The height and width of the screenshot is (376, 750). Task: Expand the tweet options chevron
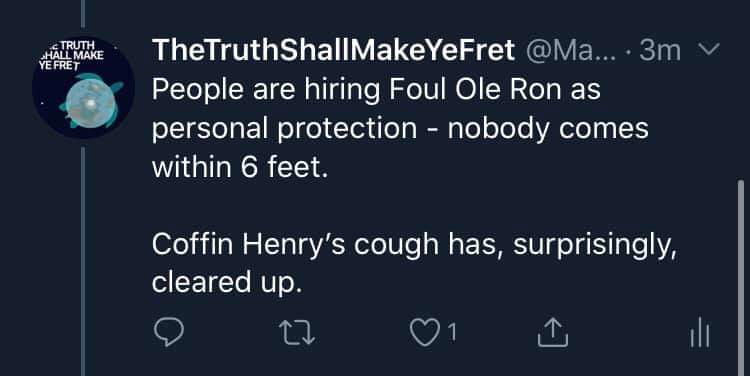click(709, 49)
